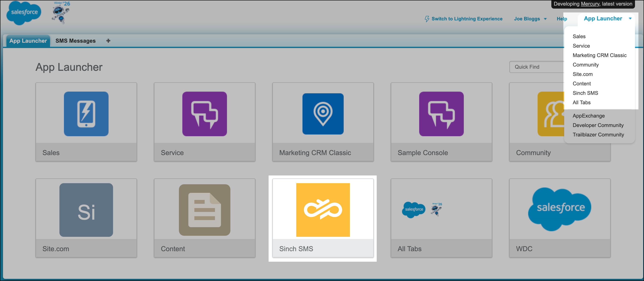Open the WDC Salesforce cloud icon
Screen dimensions: 644x281
560,209
